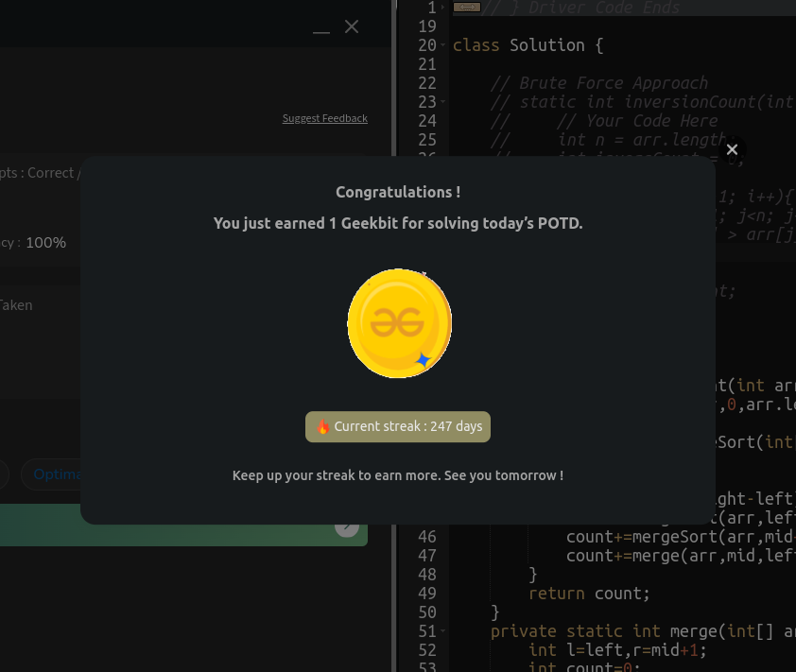
Task: Click line number 49 in the gutter
Action: (x=427, y=594)
